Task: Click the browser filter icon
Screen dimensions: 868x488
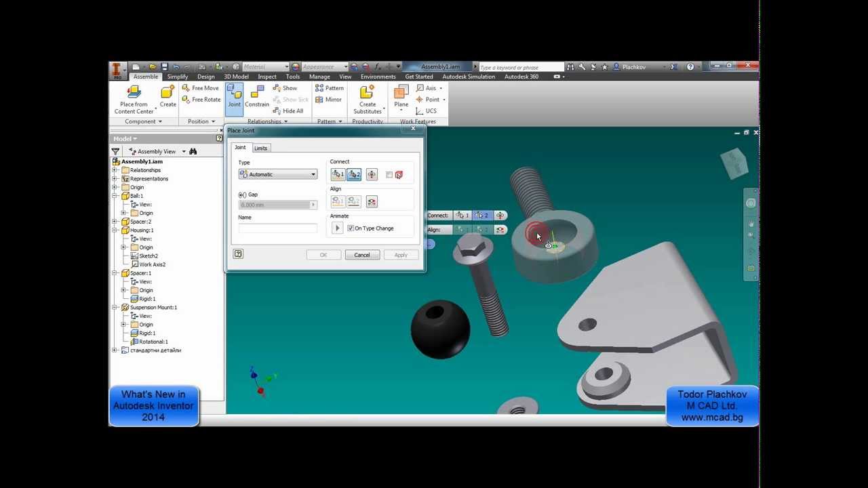Action: pyautogui.click(x=116, y=151)
